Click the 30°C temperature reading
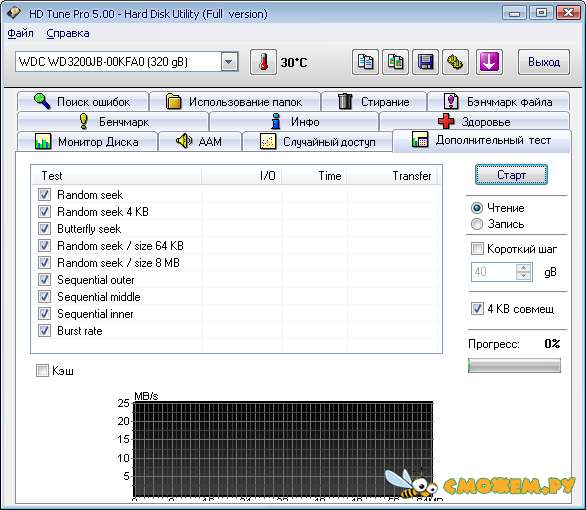This screenshot has height=510, width=586. [x=294, y=62]
